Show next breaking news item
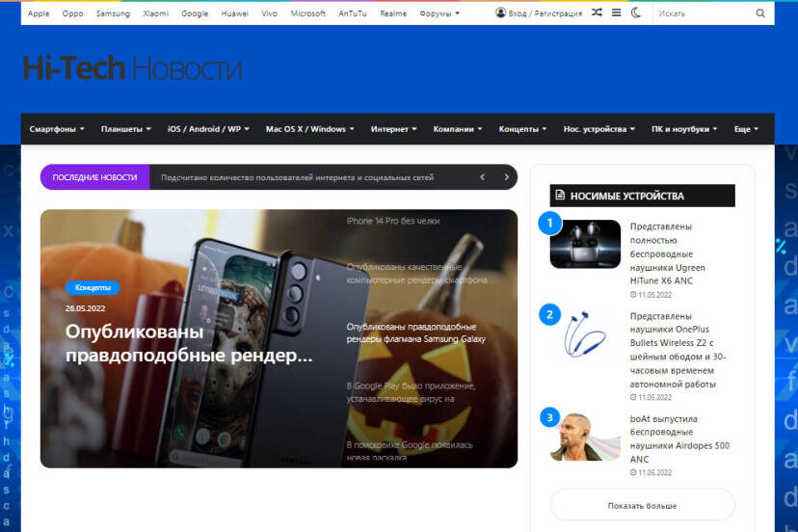Image resolution: width=798 pixels, height=532 pixels. pos(506,177)
